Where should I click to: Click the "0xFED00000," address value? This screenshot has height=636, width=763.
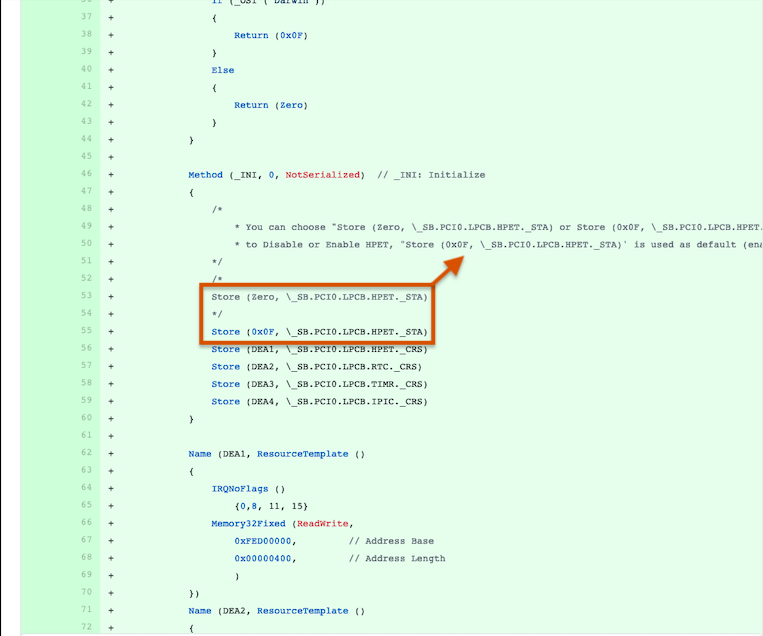click(265, 541)
